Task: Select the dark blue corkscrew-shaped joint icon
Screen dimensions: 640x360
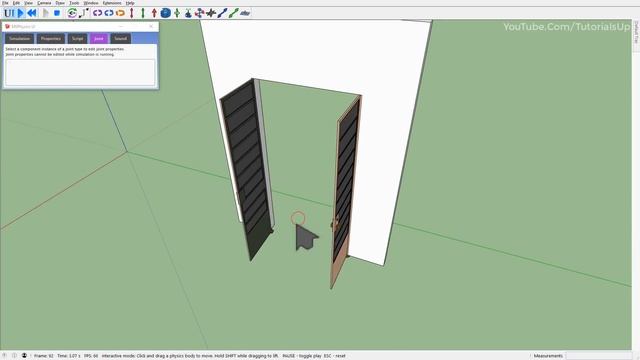Action: pyautogui.click(x=188, y=13)
